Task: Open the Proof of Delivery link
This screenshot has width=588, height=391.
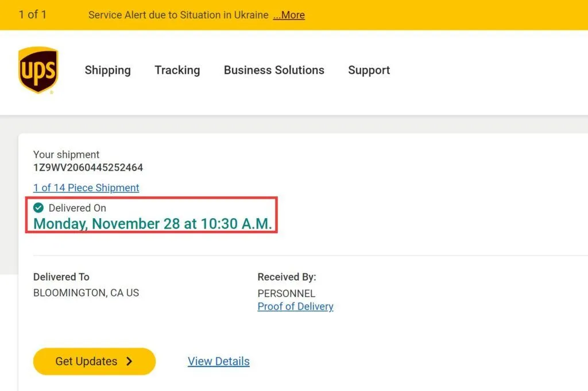Action: click(295, 307)
